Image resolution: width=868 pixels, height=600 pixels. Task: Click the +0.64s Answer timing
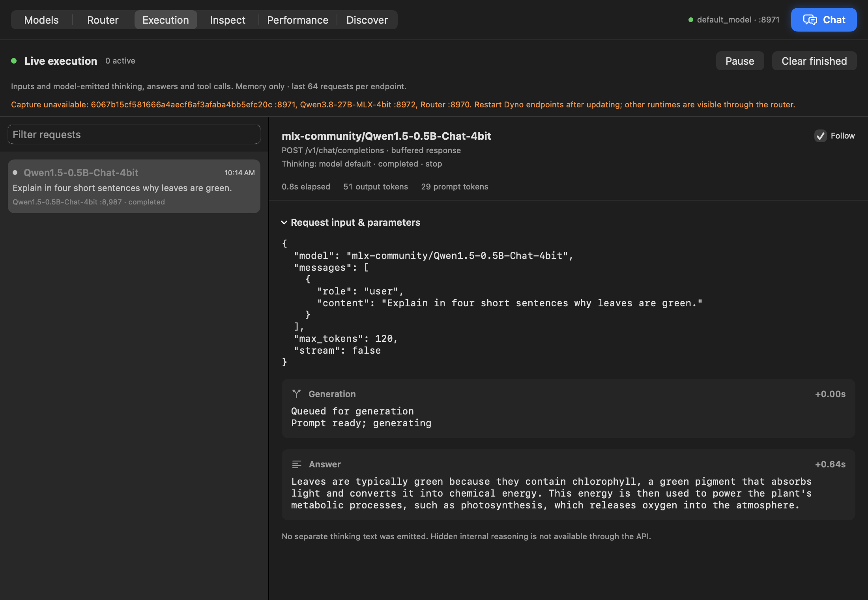[830, 464]
